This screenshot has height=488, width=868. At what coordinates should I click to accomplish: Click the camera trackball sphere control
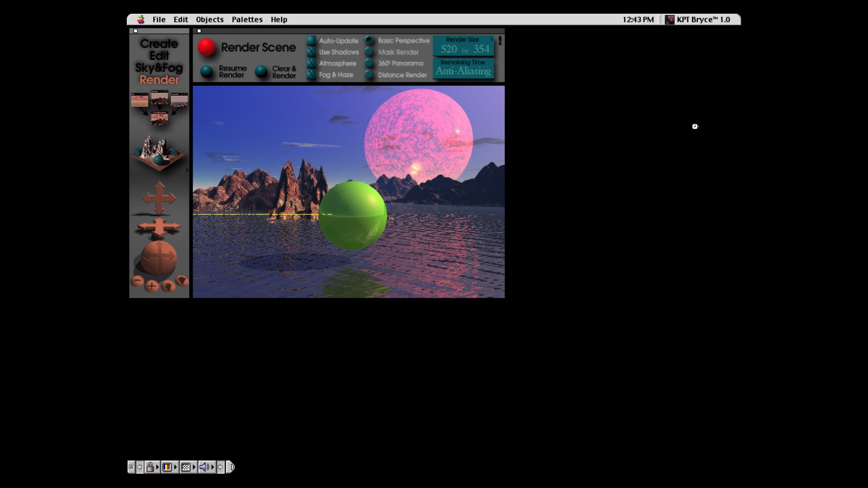click(159, 257)
